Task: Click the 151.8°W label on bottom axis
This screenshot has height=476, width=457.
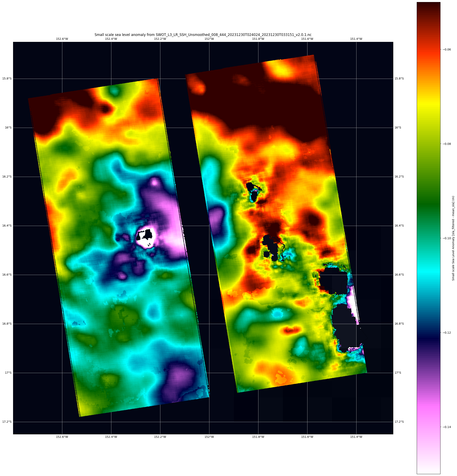Action: 258,437
